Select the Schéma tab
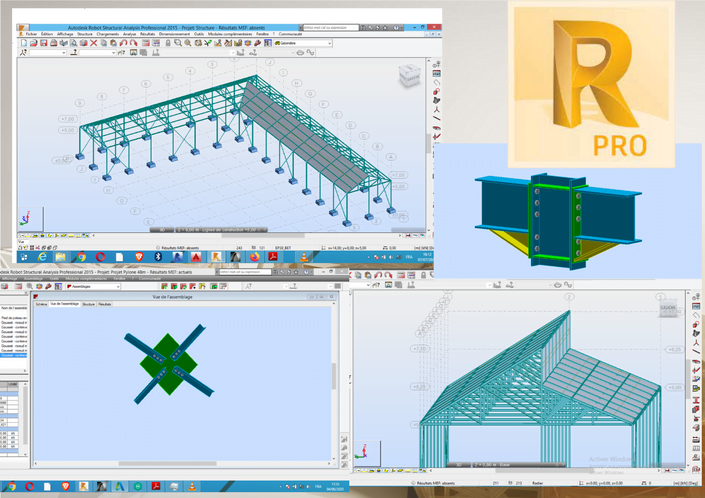705x498 pixels. 41,303
